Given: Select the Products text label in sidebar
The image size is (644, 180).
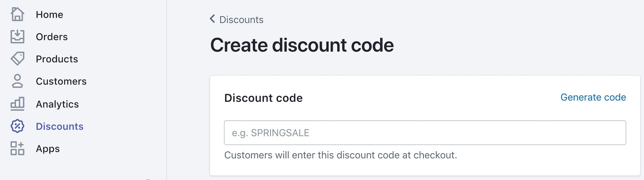Looking at the screenshot, I should (57, 59).
